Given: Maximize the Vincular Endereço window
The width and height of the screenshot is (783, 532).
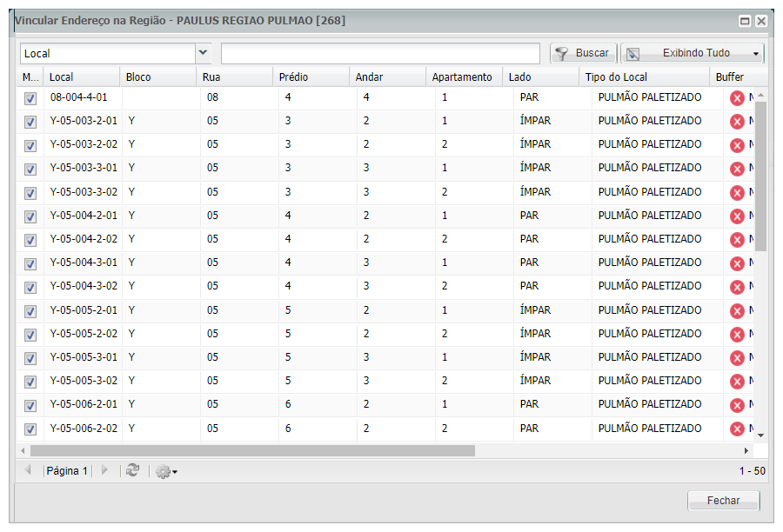Looking at the screenshot, I should tap(745, 21).
